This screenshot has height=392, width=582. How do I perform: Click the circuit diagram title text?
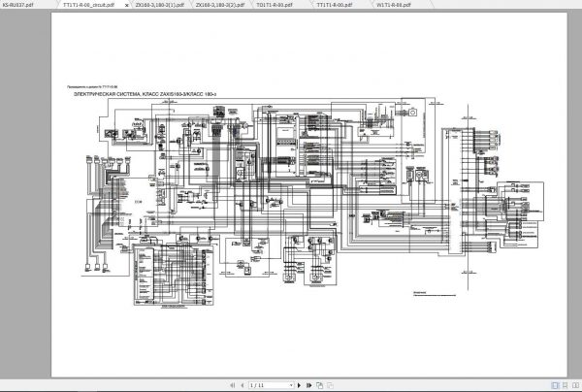[x=145, y=94]
